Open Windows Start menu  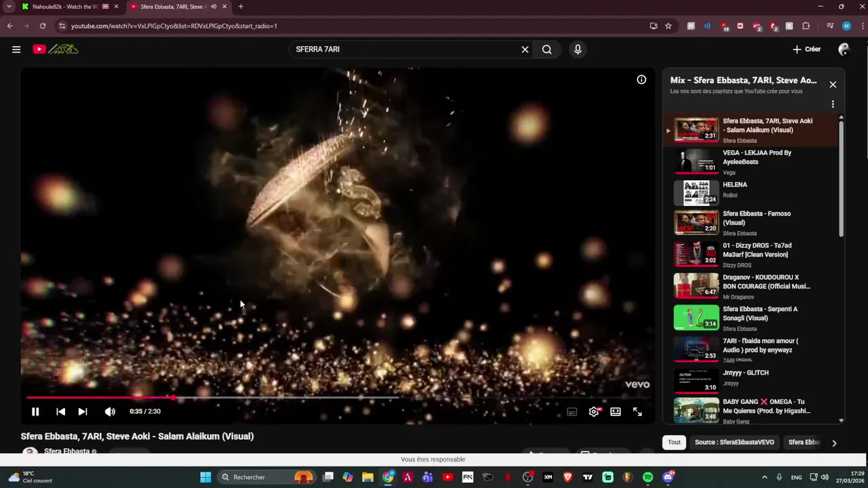click(205, 477)
